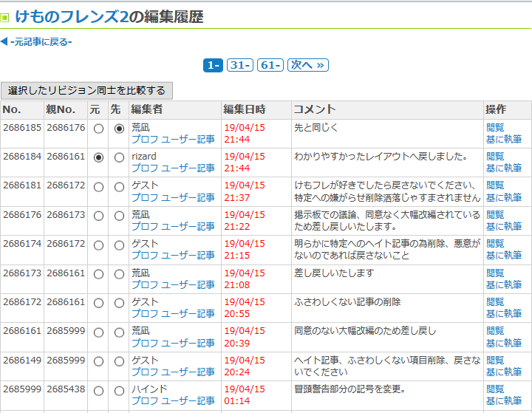Open pagination page 31-

(x=240, y=65)
